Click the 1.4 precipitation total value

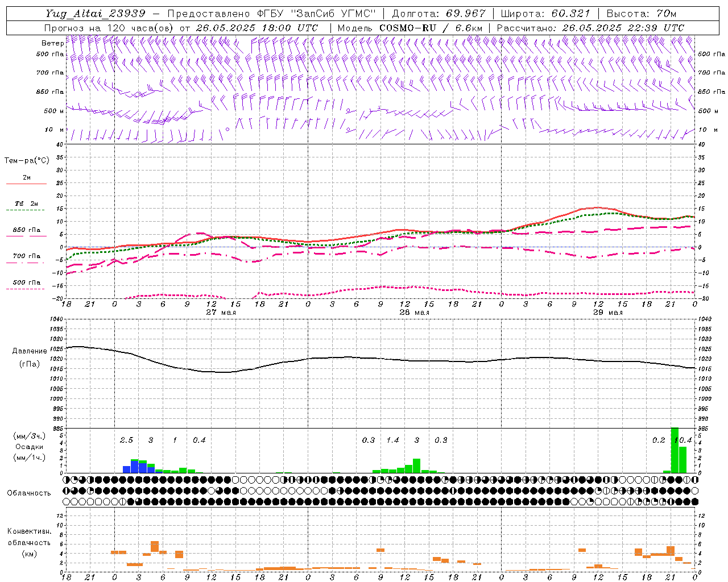tap(393, 440)
